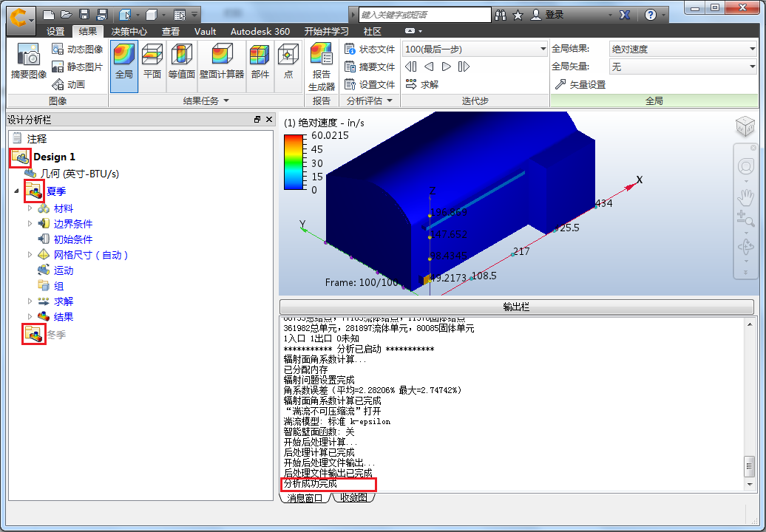Step back one iteration
The height and width of the screenshot is (532, 766).
429,66
